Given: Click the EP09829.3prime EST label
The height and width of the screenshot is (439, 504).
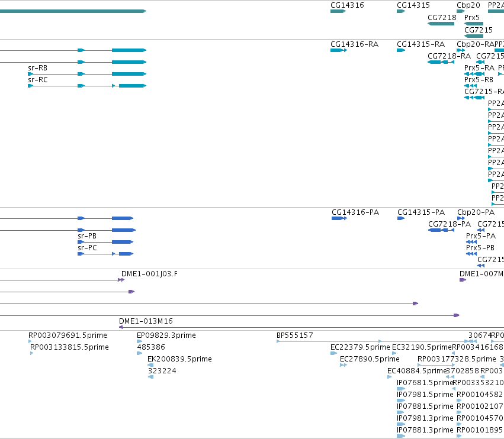Looking at the screenshot, I should tap(166, 335).
